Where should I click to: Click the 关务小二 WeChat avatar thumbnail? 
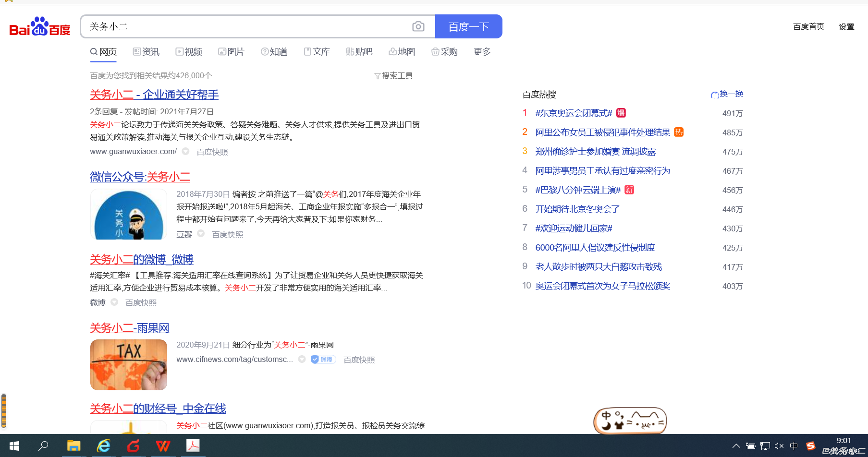[x=129, y=214]
